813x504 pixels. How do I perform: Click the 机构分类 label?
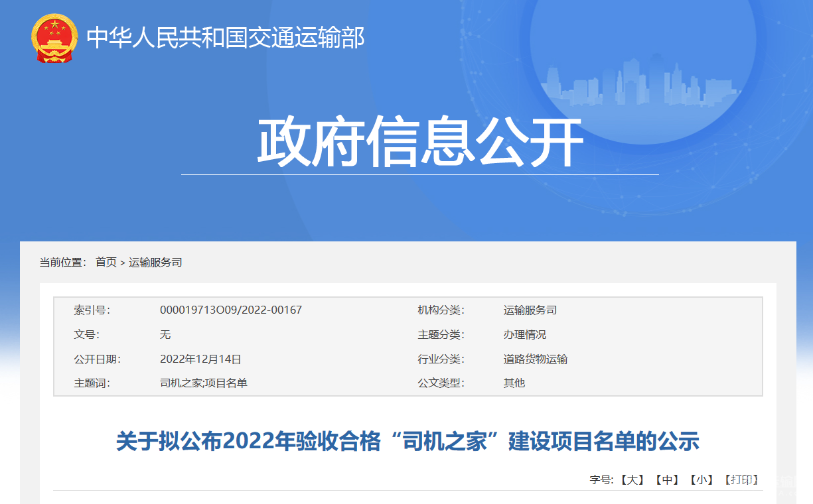[441, 310]
